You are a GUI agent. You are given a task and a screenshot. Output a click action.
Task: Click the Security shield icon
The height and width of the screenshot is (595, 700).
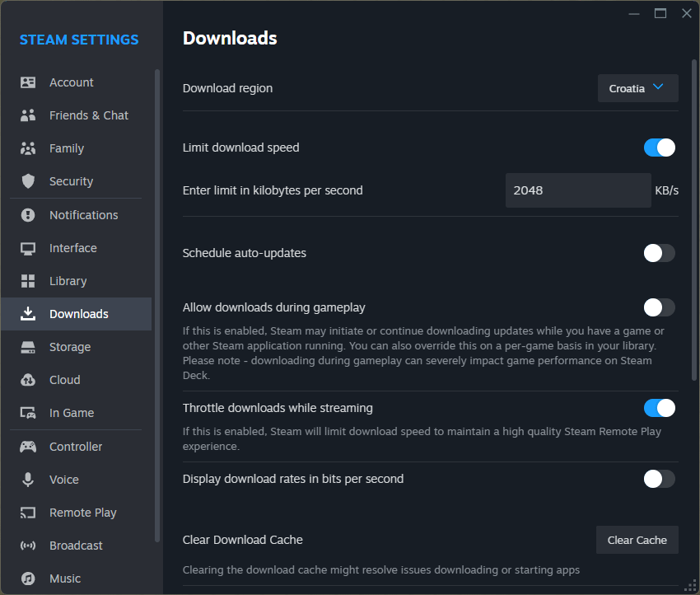(x=28, y=181)
